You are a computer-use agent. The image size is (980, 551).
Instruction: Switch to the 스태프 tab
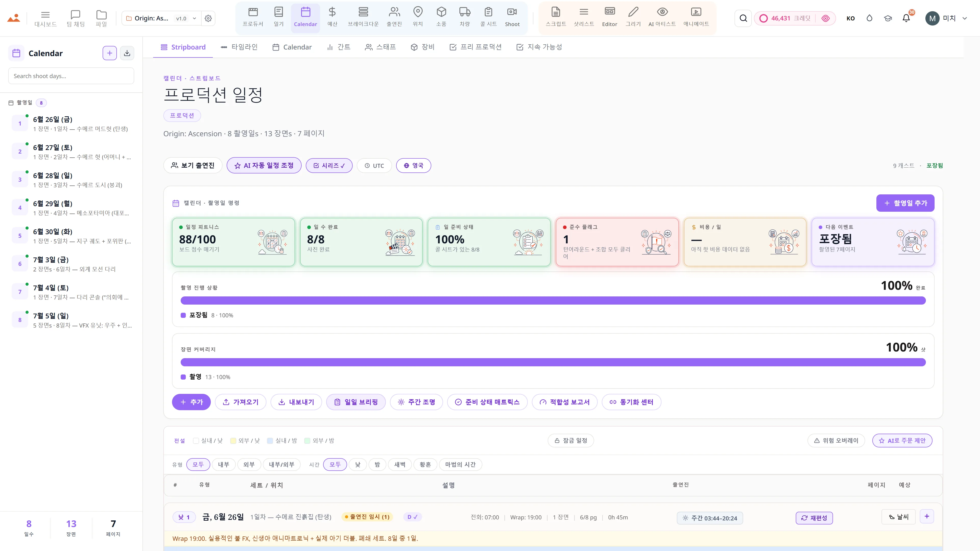point(380,47)
